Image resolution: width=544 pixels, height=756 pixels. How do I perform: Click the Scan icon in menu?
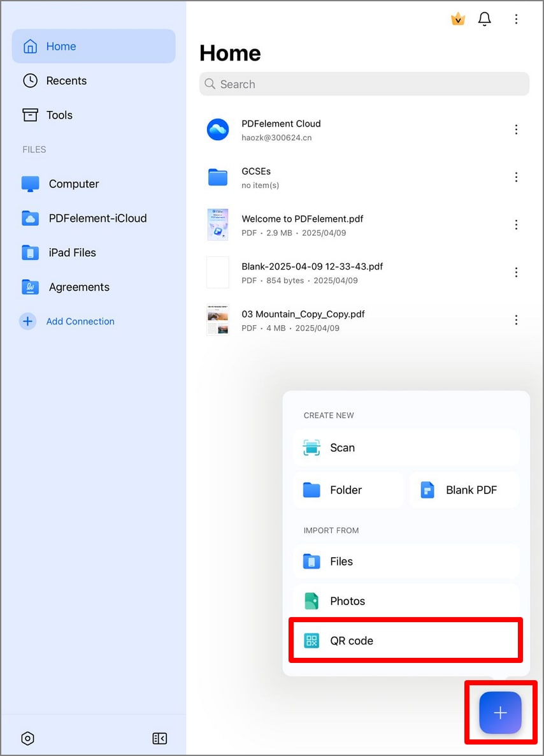311,447
